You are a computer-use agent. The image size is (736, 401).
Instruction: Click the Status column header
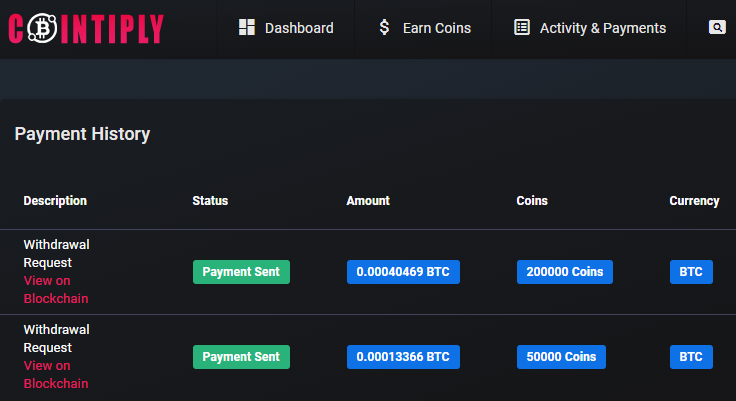pos(210,200)
